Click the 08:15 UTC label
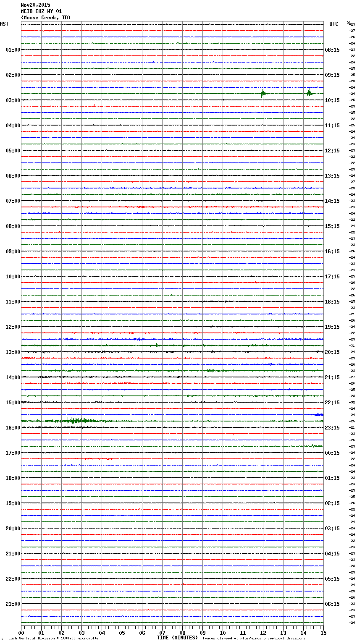 [332, 50]
